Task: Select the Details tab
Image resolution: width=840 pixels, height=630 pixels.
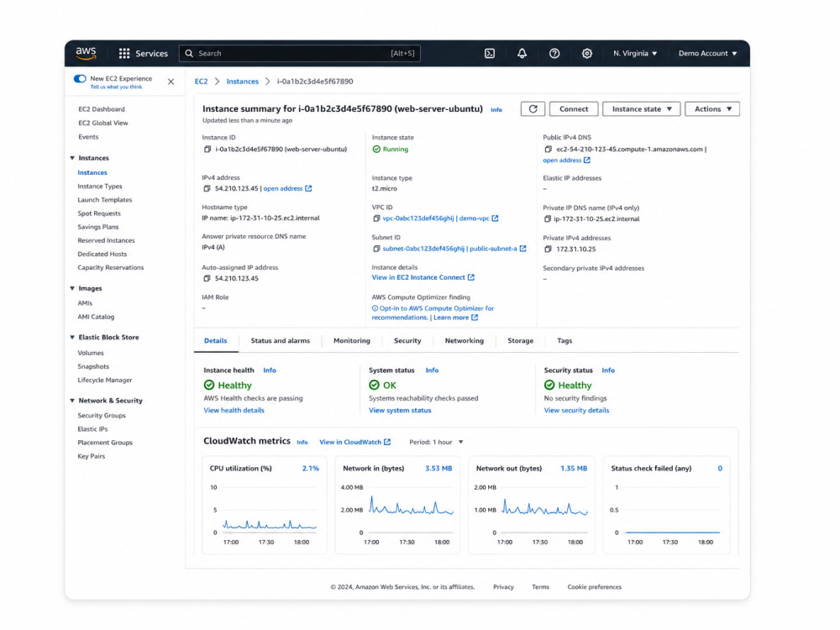Action: 215,341
